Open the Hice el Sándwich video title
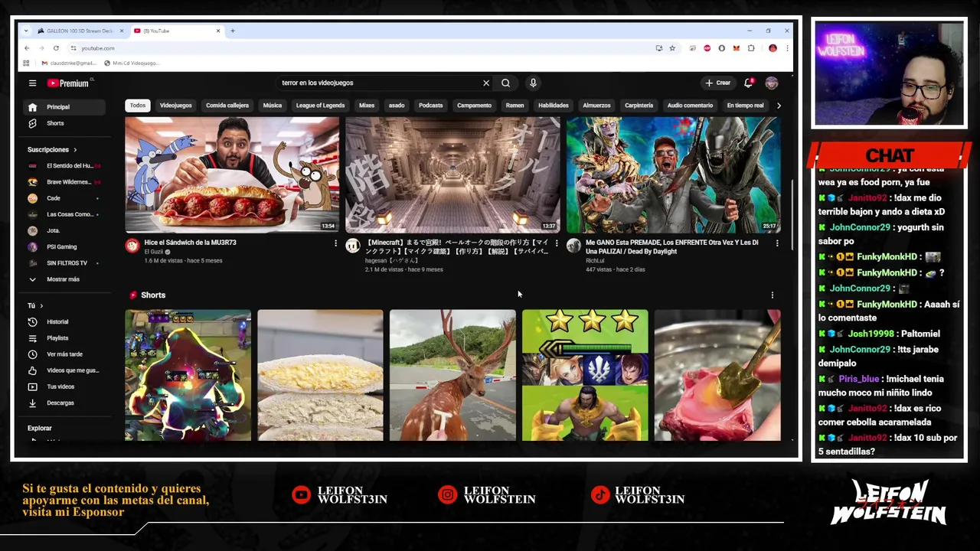Image resolution: width=980 pixels, height=551 pixels. (190, 243)
